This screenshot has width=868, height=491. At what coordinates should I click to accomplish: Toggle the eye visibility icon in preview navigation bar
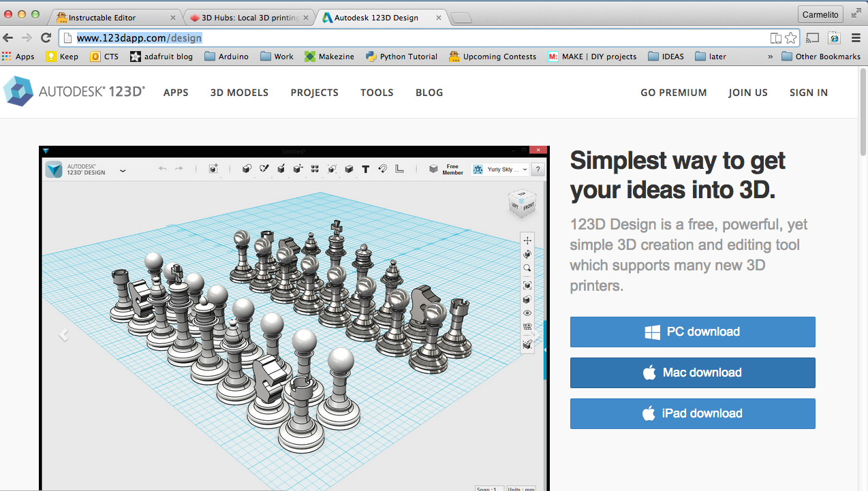[527, 313]
